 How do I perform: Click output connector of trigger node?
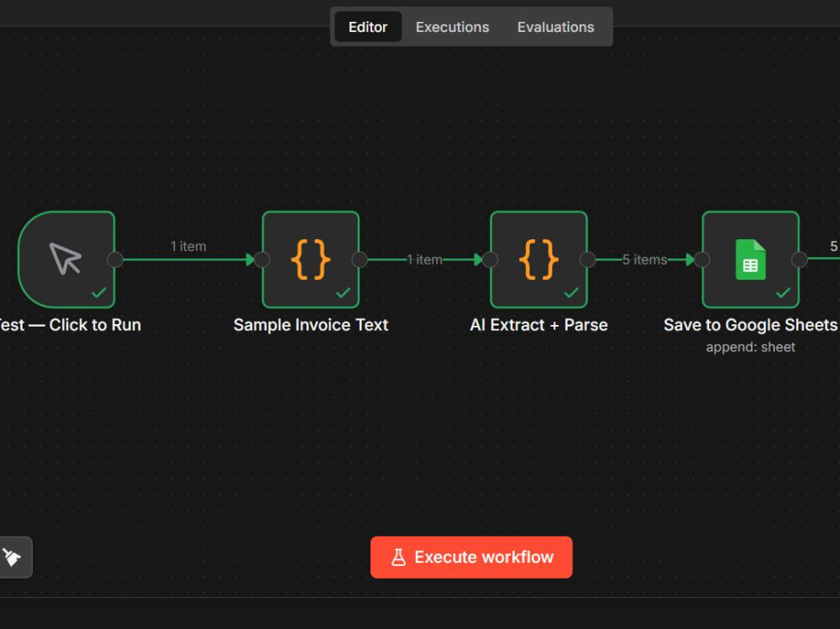click(x=114, y=259)
